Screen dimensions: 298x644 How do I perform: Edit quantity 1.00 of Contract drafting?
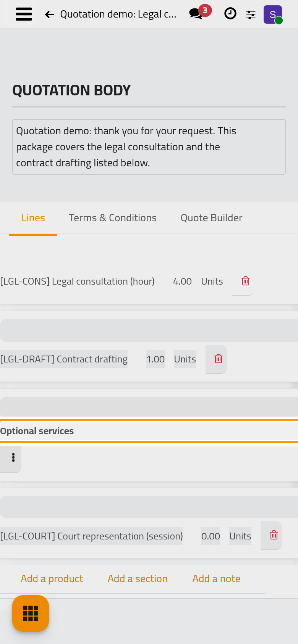[155, 359]
